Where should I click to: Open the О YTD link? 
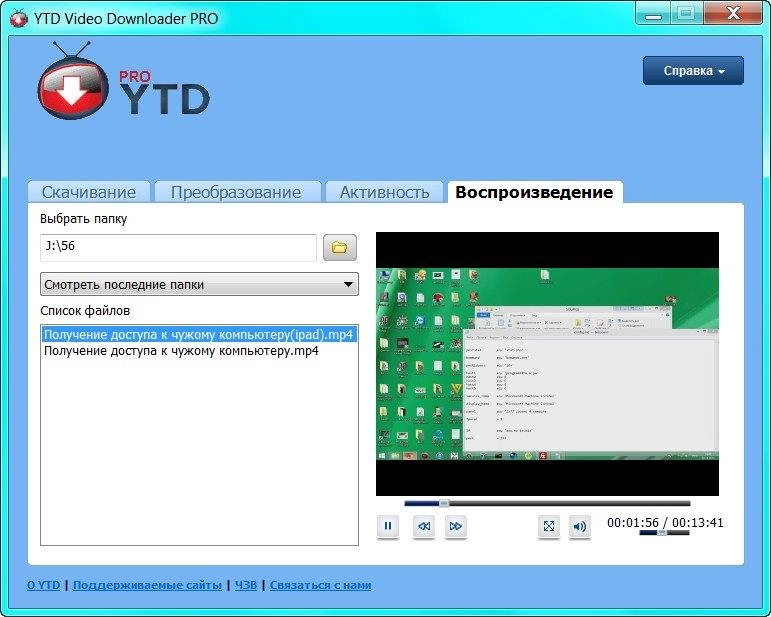(x=44, y=585)
